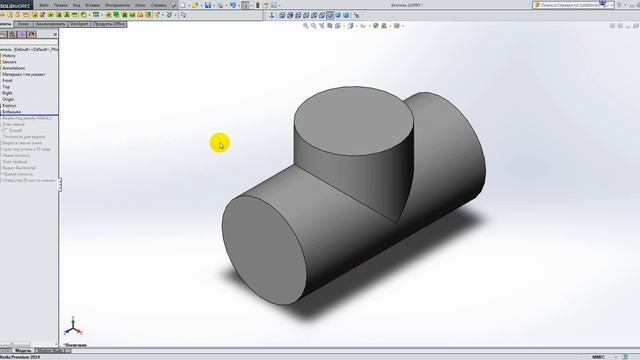The width and height of the screenshot is (640, 360).
Task: Switch to the Right standard view
Action: click(x=306, y=15)
